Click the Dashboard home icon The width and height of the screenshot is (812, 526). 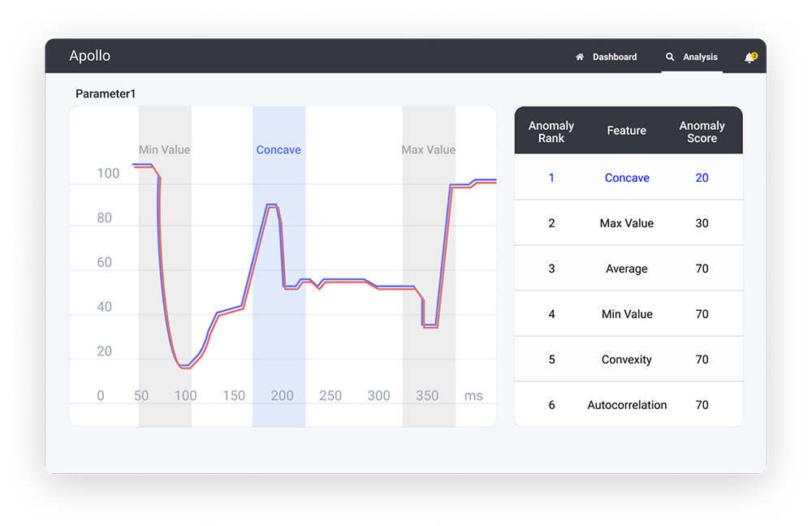(x=580, y=58)
